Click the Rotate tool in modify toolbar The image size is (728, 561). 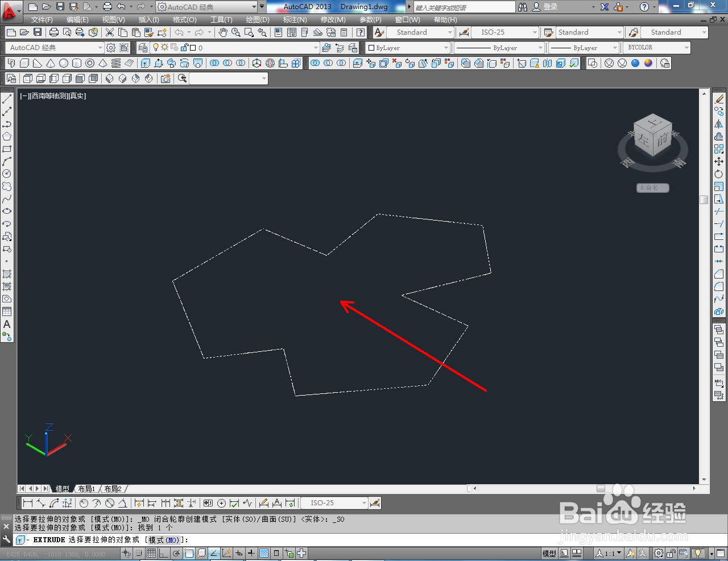point(719,174)
